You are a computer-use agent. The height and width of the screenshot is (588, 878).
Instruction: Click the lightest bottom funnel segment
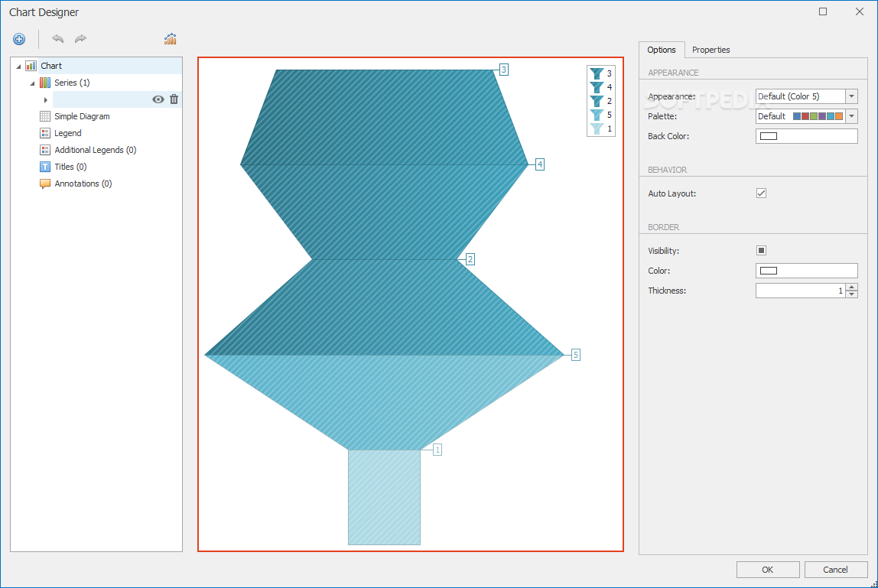click(x=384, y=497)
